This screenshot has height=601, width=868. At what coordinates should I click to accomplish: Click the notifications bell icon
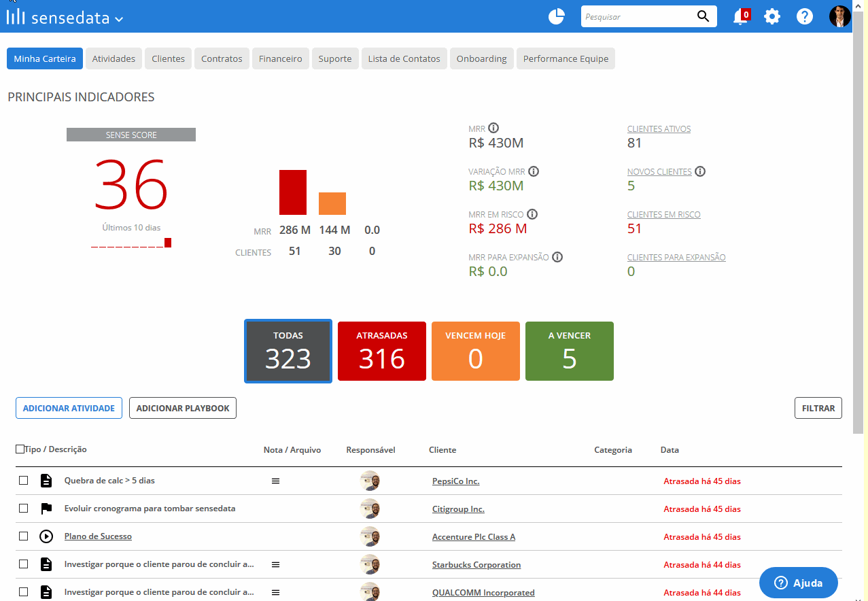point(741,16)
